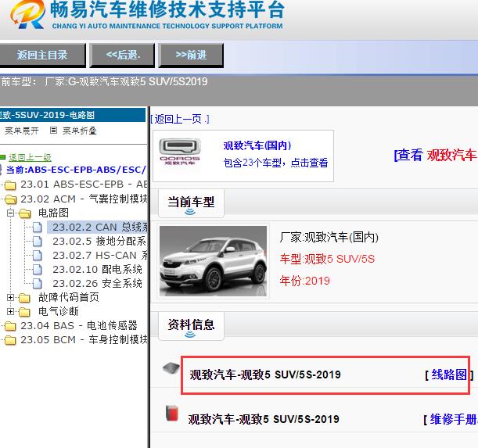The height and width of the screenshot is (448, 478).
Task: Click the 年份:2019 text
Action: pyautogui.click(x=304, y=281)
